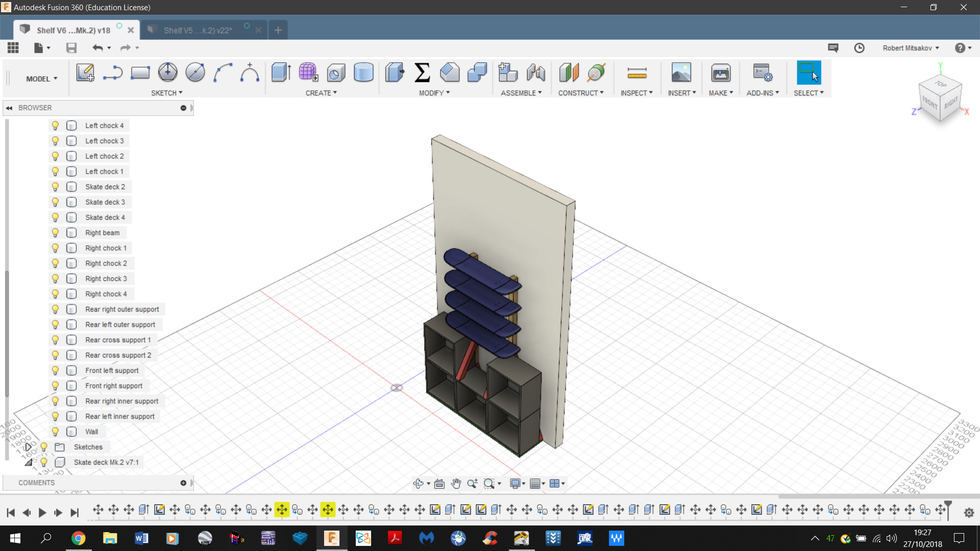Open the MODEL workspace dropdown
Viewport: 980px width, 551px height.
point(41,79)
